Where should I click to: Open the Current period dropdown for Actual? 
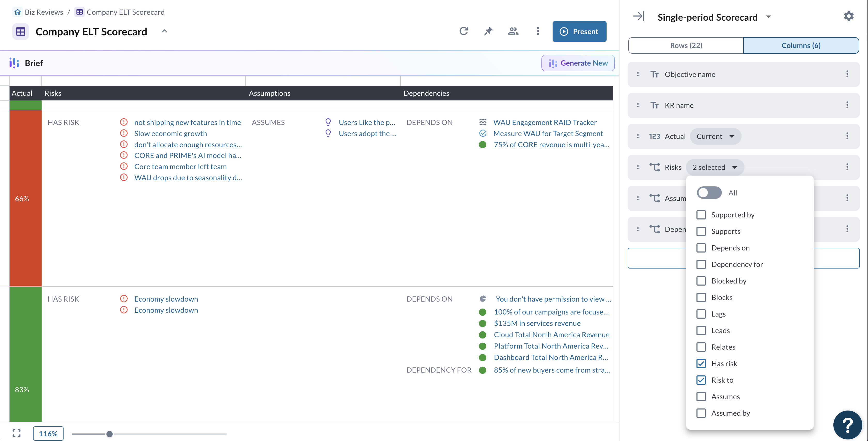[x=715, y=136]
